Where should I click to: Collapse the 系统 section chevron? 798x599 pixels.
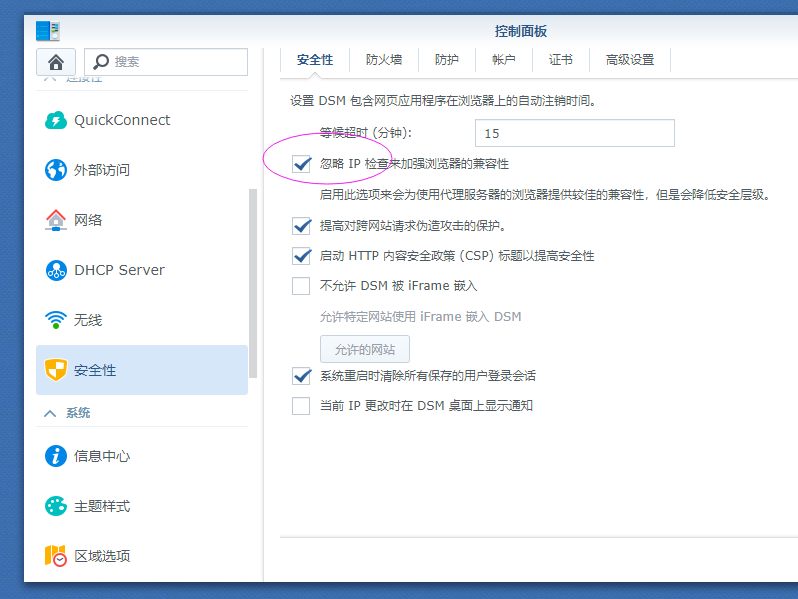pos(50,413)
